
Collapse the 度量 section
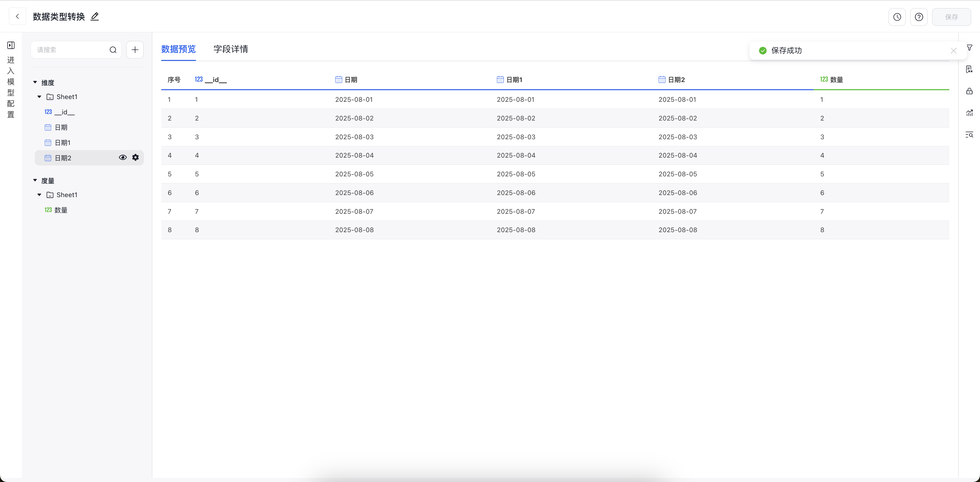(x=35, y=180)
